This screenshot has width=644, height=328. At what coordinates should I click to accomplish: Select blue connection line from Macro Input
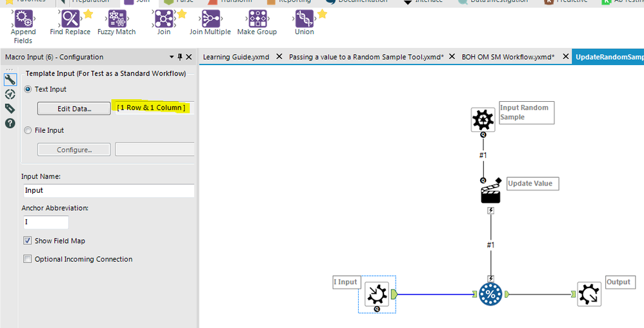point(435,294)
